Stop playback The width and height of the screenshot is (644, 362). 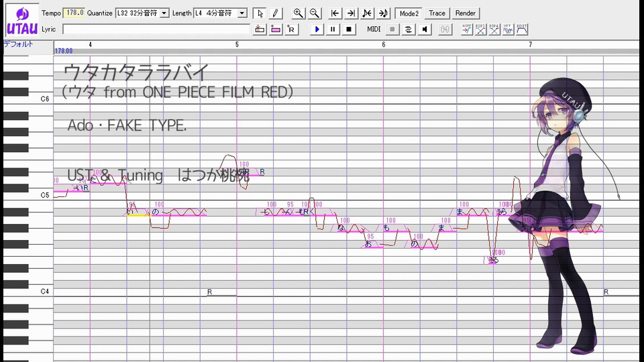[x=349, y=29]
